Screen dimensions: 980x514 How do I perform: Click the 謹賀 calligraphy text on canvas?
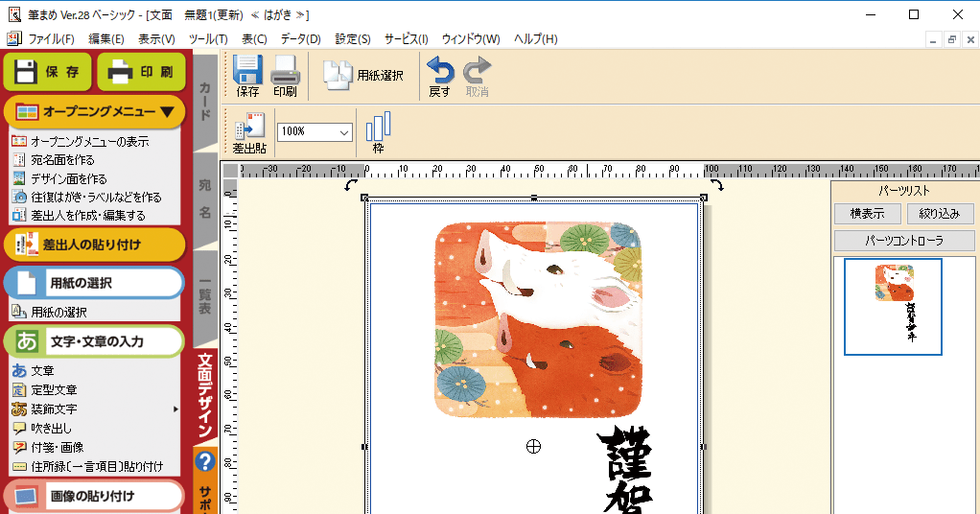625,469
